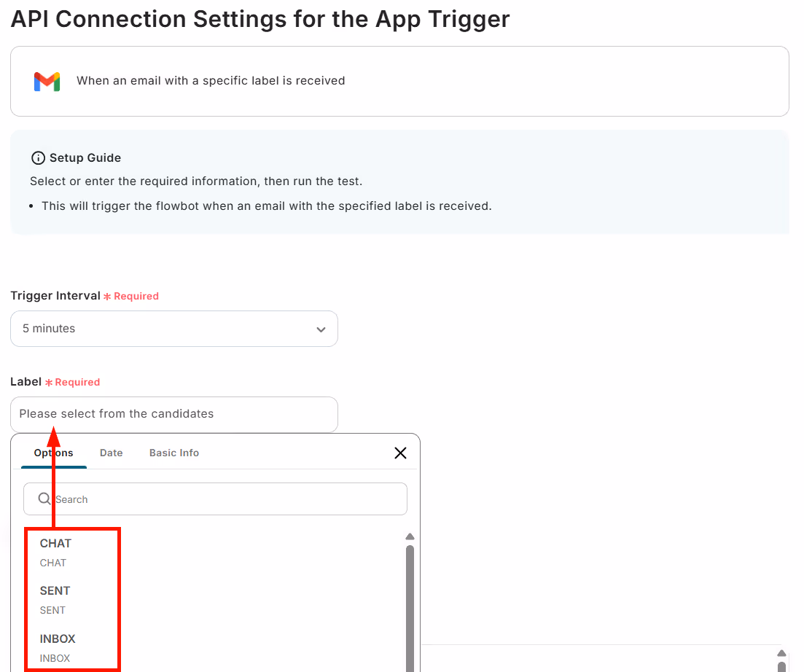Click the page scroll-up arrow at bottom right
This screenshot has width=804, height=672.
point(781,653)
